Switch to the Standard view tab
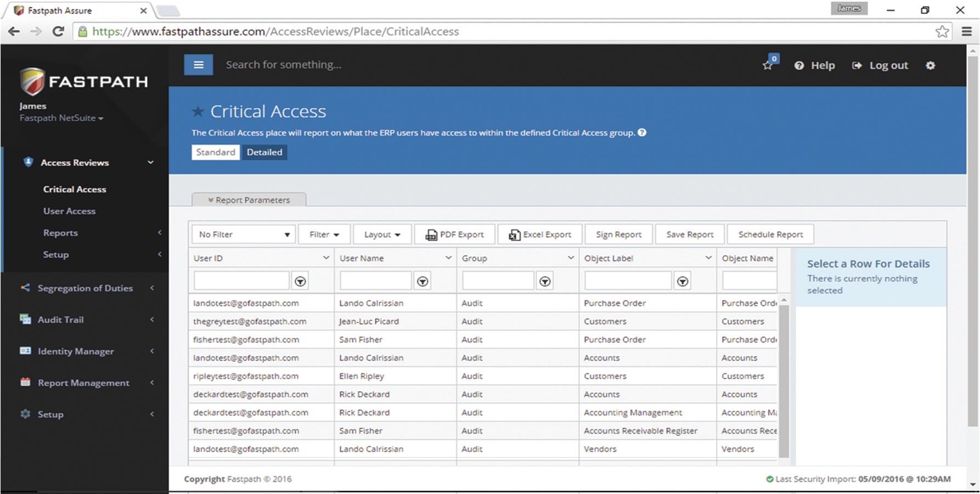The height and width of the screenshot is (494, 980). 215,152
